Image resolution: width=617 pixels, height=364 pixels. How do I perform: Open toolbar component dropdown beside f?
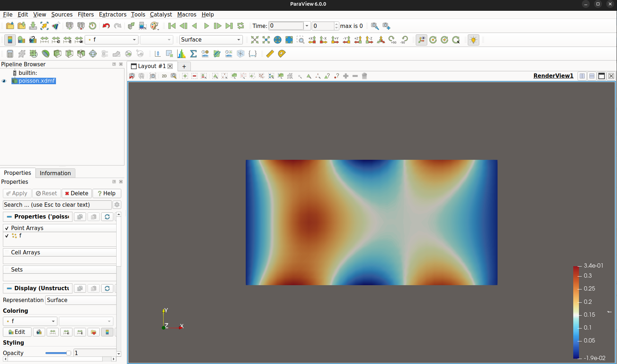pos(156,40)
